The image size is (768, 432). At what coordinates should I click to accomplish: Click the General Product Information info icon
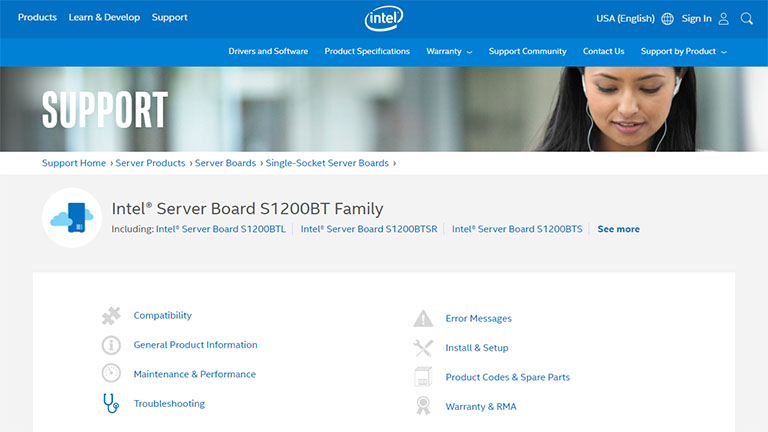pos(111,345)
